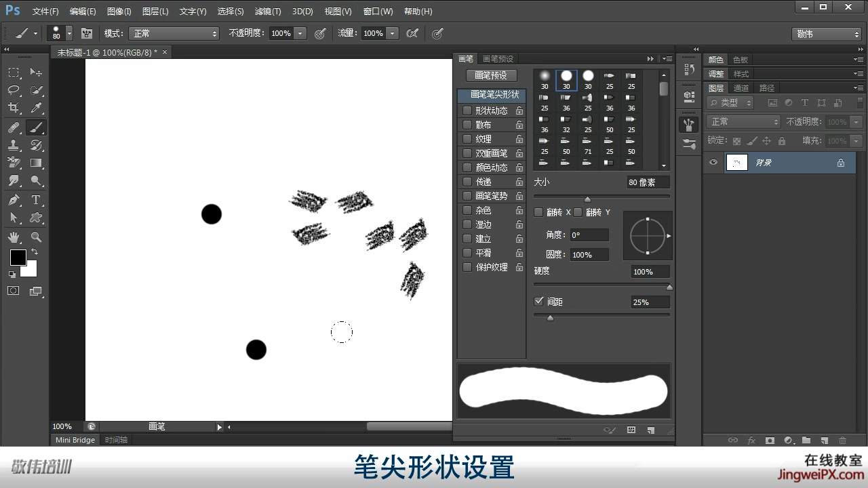
Task: Switch to the 通道 tab
Action: (x=741, y=88)
